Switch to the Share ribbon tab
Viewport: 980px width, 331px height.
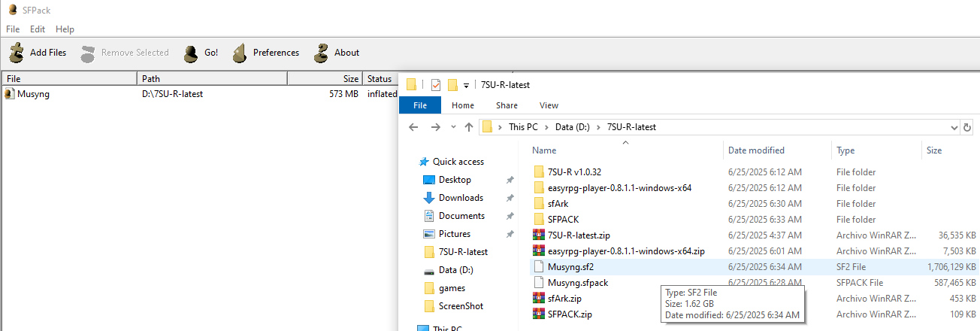507,105
